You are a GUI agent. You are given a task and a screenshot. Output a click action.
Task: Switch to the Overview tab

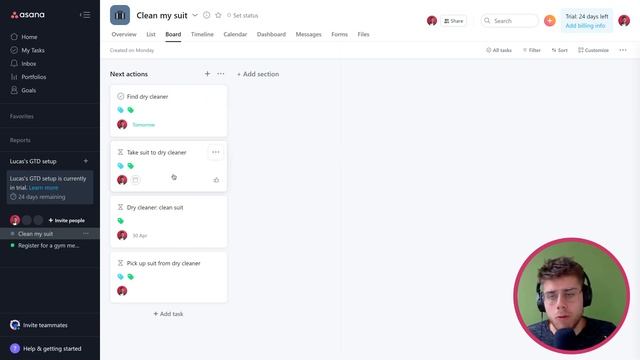click(124, 34)
